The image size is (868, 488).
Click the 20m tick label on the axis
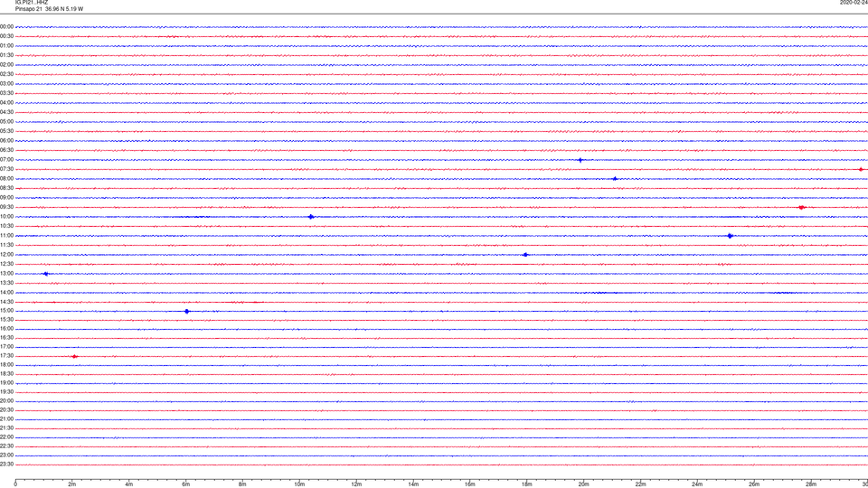583,484
